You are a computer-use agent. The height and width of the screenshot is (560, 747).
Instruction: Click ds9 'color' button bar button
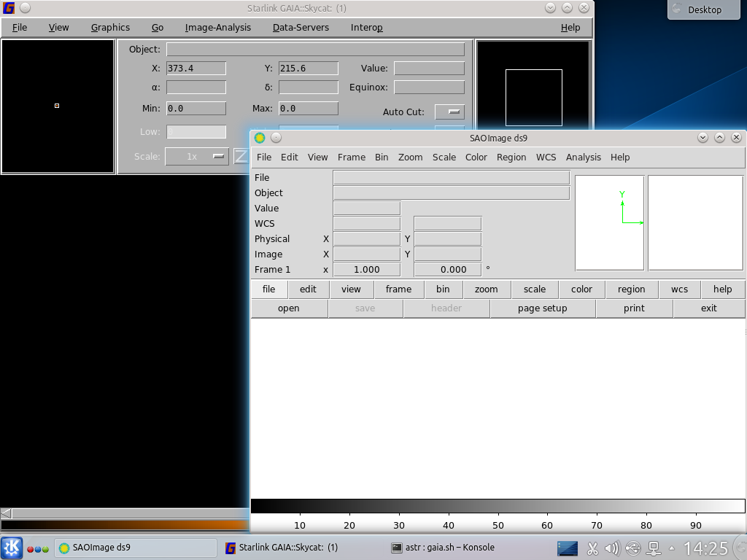[581, 289]
